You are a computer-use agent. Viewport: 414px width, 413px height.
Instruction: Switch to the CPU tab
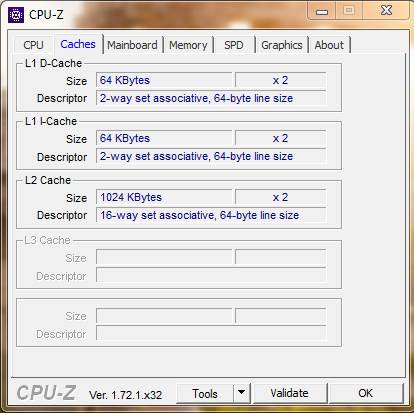pos(33,45)
